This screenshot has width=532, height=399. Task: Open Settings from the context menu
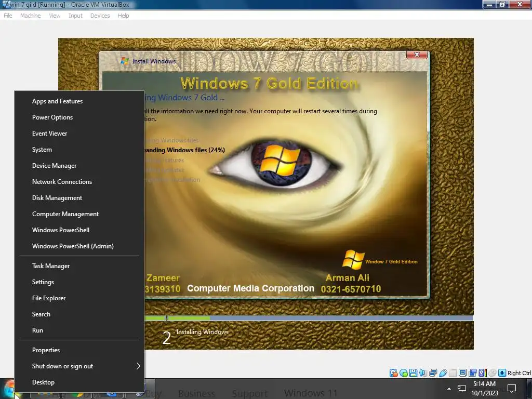[x=79, y=282]
